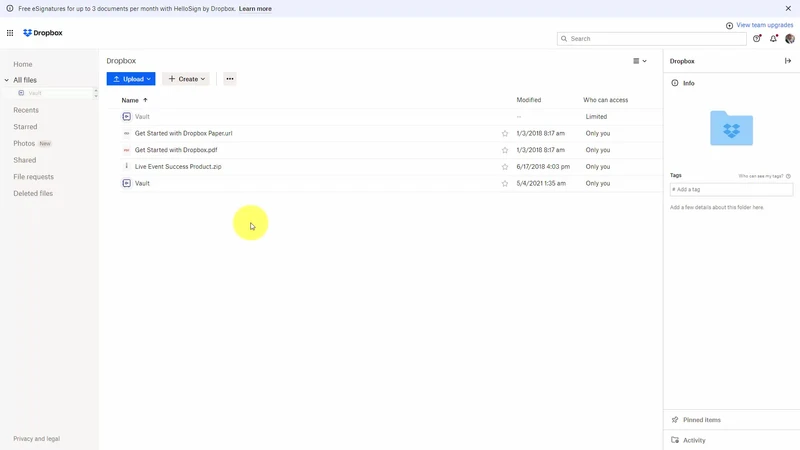Click the Dropbox.pdf file icon
This screenshot has width=800, height=450.
click(127, 150)
